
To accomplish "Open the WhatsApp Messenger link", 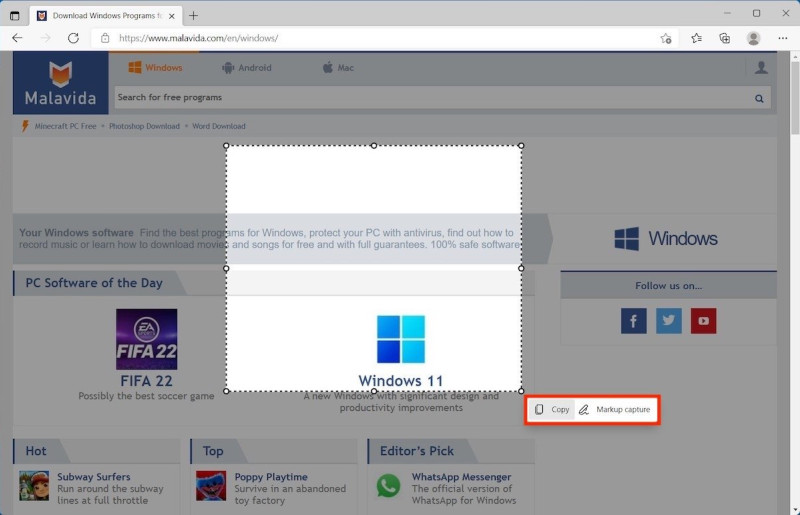I will [461, 477].
